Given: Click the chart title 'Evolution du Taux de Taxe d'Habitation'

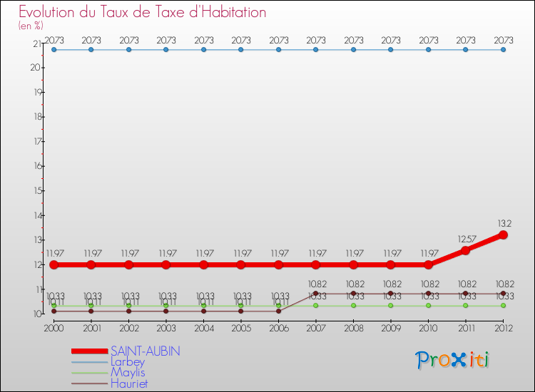Looking at the screenshot, I should 142,12.
